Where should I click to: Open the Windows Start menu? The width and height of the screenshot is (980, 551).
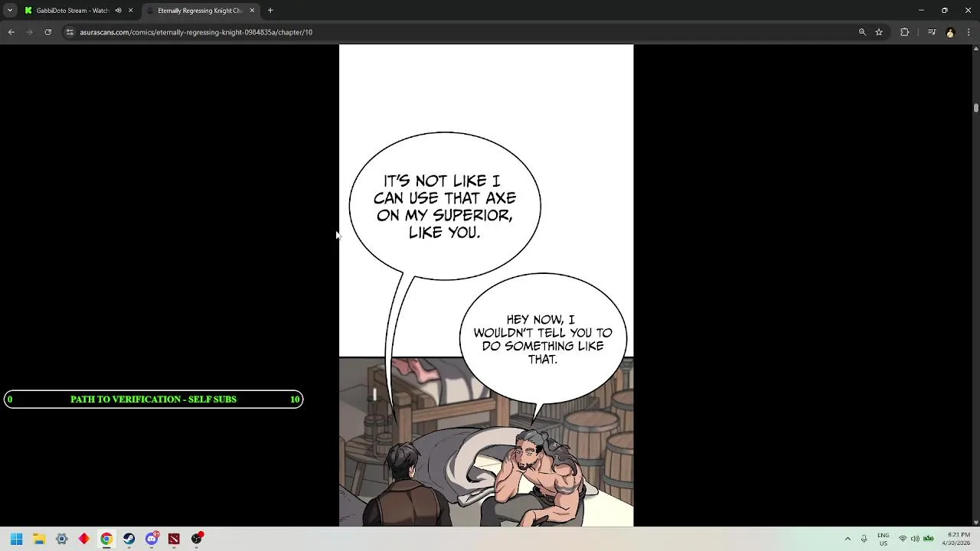click(x=16, y=539)
